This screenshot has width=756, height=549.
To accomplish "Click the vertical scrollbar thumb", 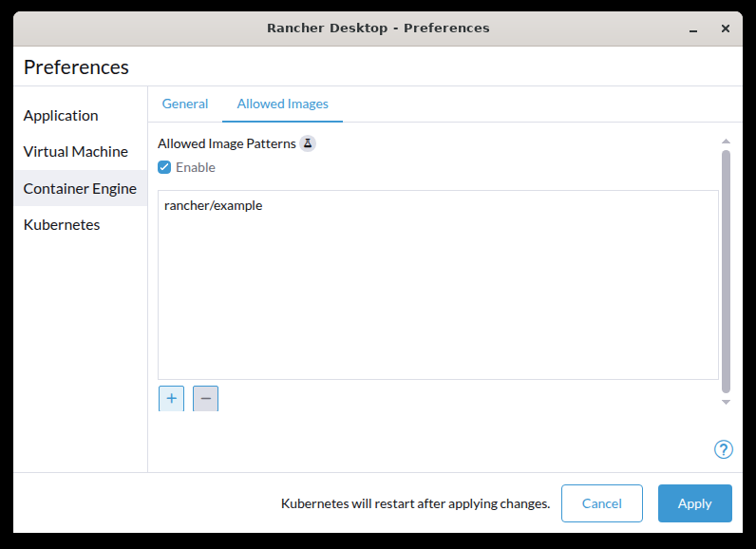I will [726, 271].
